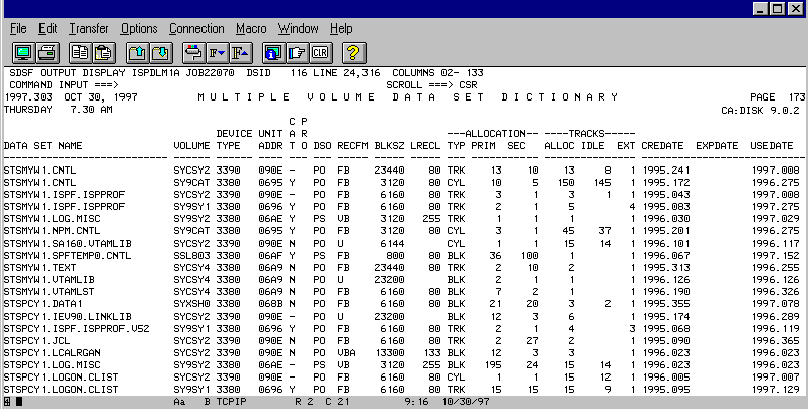Click the COMMAND INPUT field
The height and width of the screenshot is (409, 808).
(x=150, y=85)
